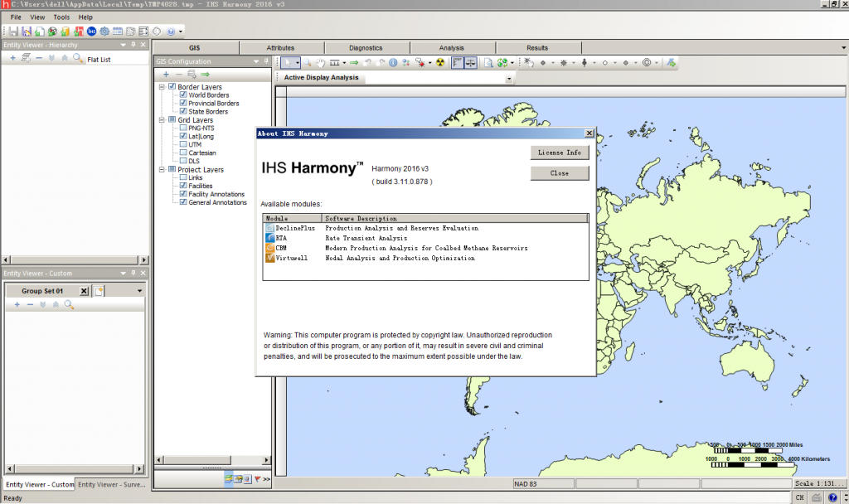Collapse the Project Layers tree node
Screen dimensions: 849x504
coord(162,169)
